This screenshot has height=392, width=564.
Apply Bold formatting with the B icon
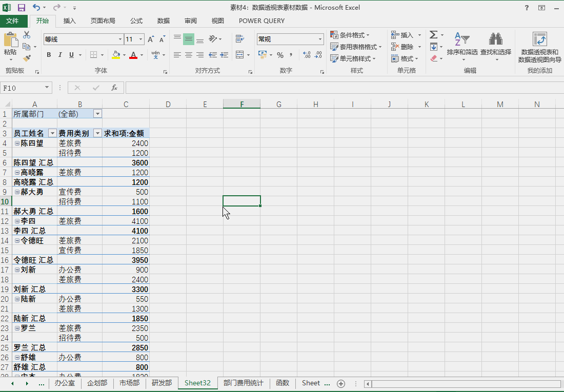49,55
